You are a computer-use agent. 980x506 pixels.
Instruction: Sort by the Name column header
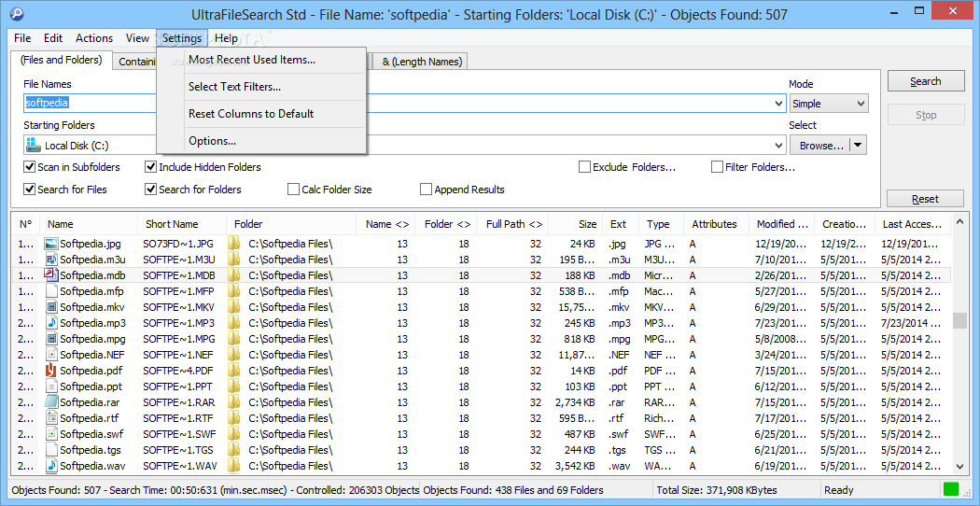tap(89, 224)
